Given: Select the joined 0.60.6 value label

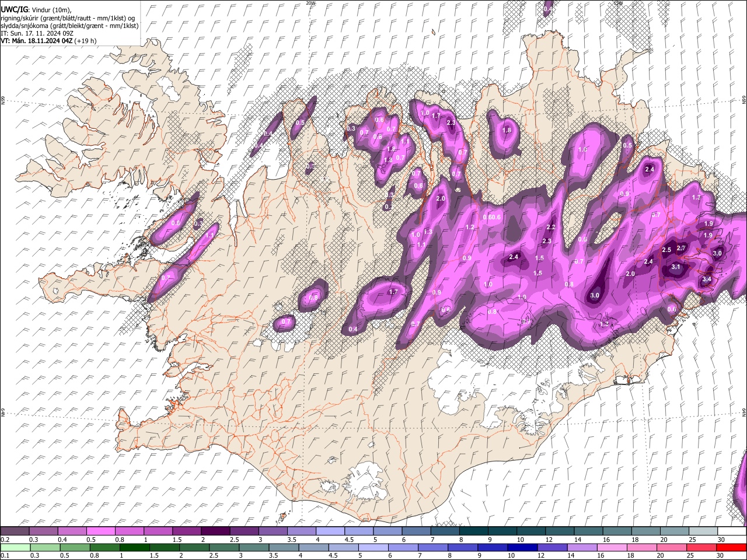Looking at the screenshot, I should 492,217.
